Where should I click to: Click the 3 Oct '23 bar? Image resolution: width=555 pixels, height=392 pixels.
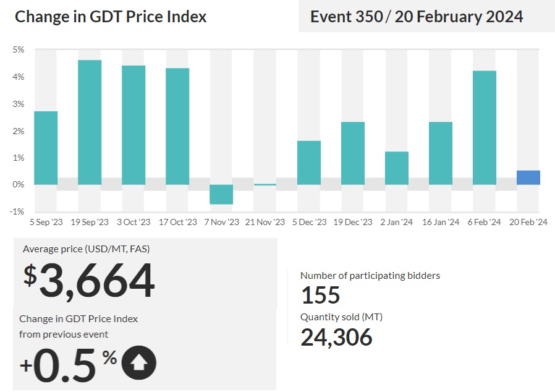click(133, 125)
